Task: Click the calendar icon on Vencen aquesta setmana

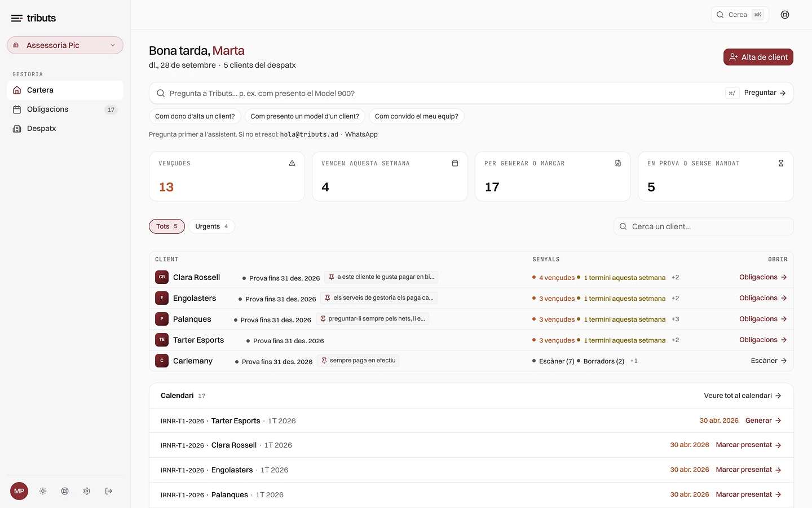Action: [x=455, y=163]
